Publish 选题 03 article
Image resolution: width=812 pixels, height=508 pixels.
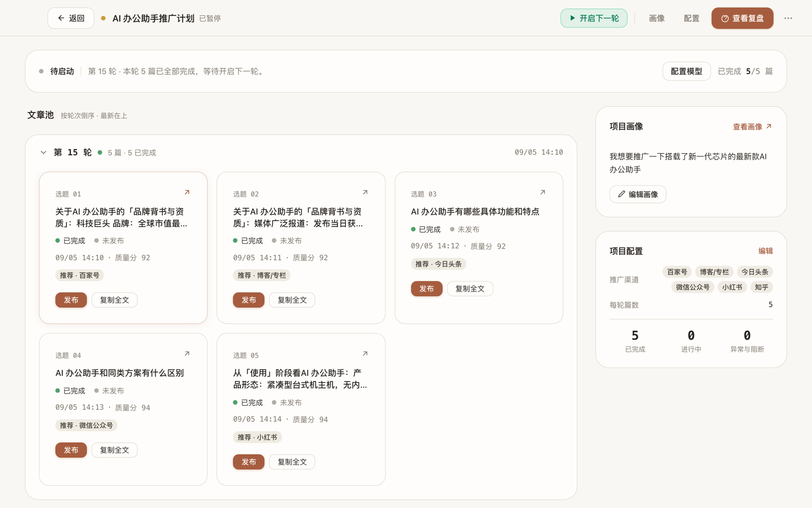tap(427, 289)
